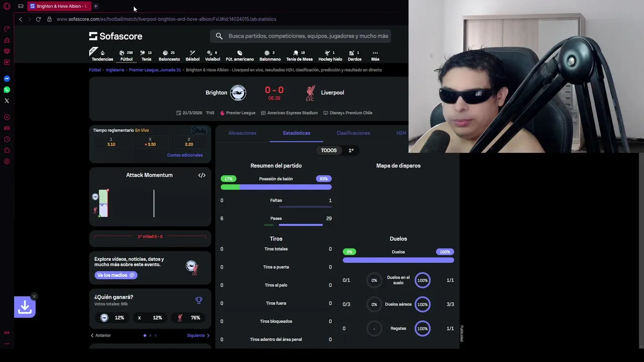Viewport: 644px width, 362px height.
Task: Expand the Más sports menu
Action: click(375, 55)
